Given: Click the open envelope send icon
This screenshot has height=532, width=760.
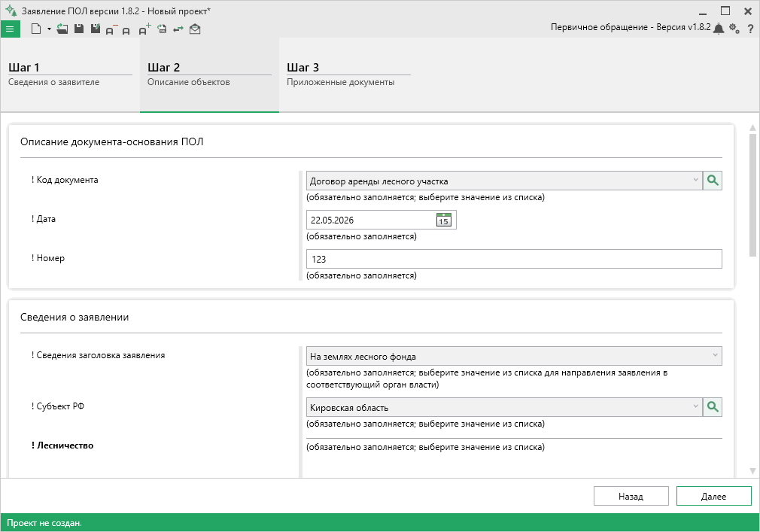Looking at the screenshot, I should pos(195,29).
